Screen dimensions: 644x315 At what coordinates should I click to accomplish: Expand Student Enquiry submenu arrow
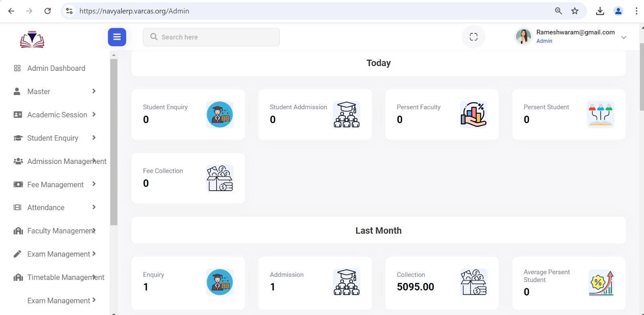tap(94, 137)
